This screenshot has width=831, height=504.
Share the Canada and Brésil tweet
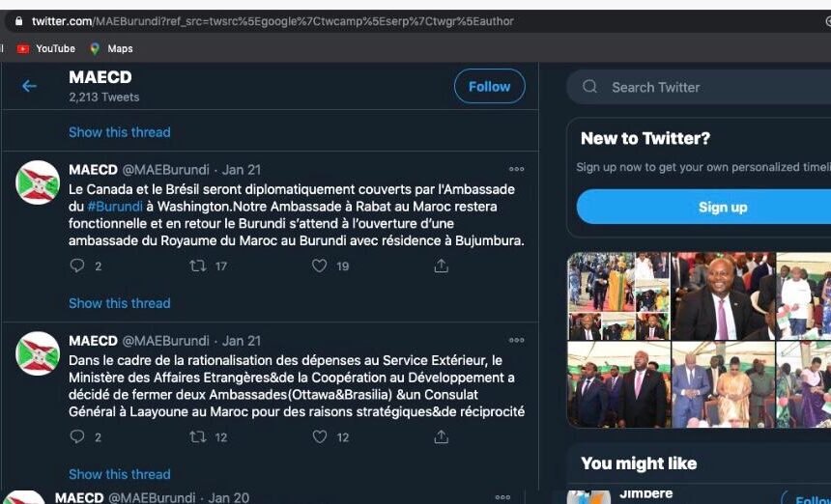[441, 266]
